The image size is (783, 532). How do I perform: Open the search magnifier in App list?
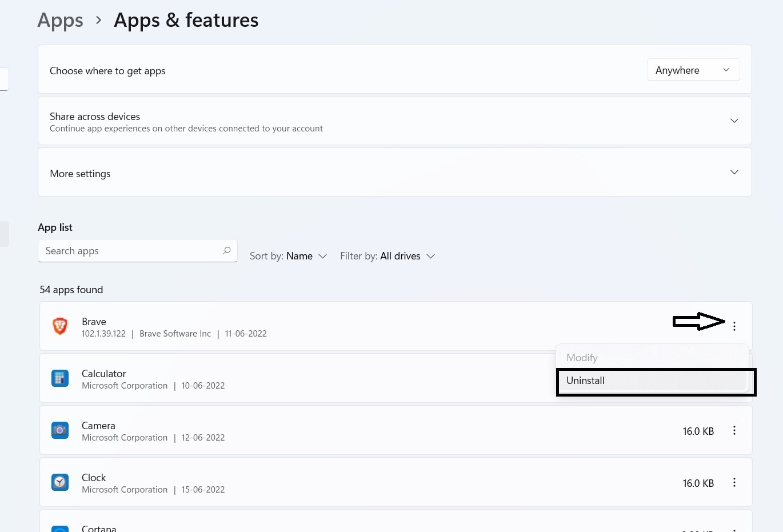(226, 251)
